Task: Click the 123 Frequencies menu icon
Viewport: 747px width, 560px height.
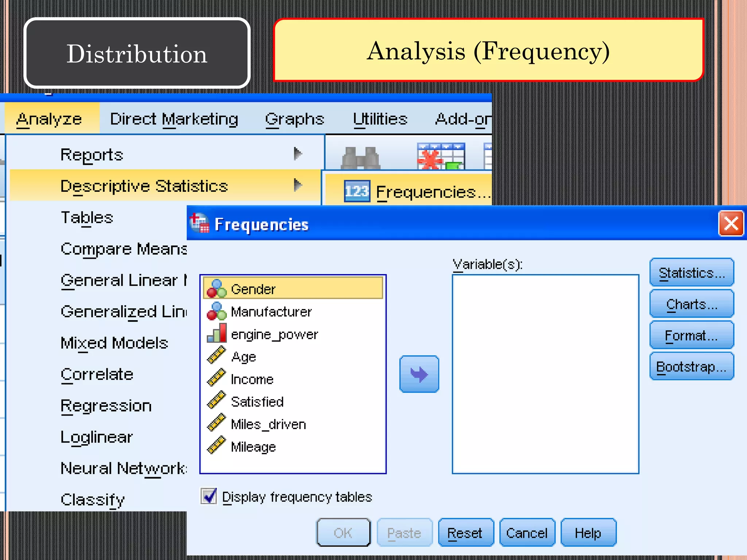Action: (357, 191)
